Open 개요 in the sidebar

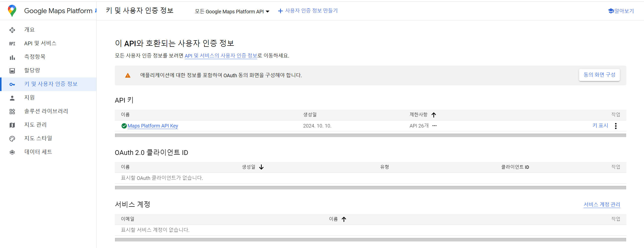click(x=29, y=30)
